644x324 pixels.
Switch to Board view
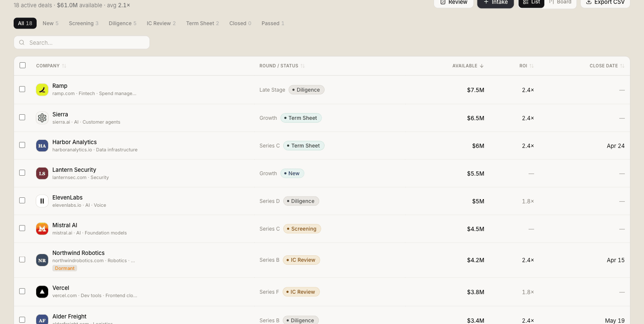pyautogui.click(x=560, y=3)
